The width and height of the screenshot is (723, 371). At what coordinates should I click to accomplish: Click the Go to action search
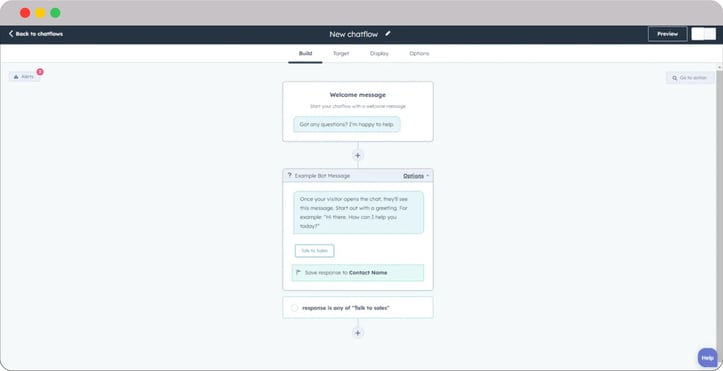[690, 78]
